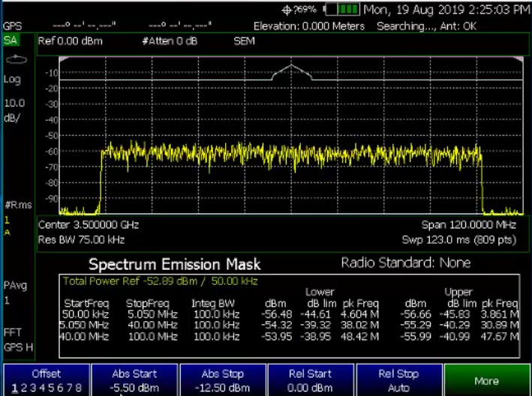Select the Ref 0.00 dBm readout

(x=71, y=41)
